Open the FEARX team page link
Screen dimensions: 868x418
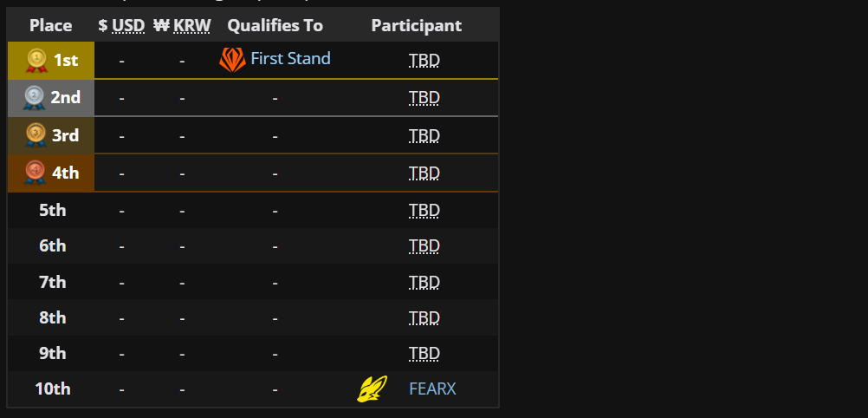432,389
